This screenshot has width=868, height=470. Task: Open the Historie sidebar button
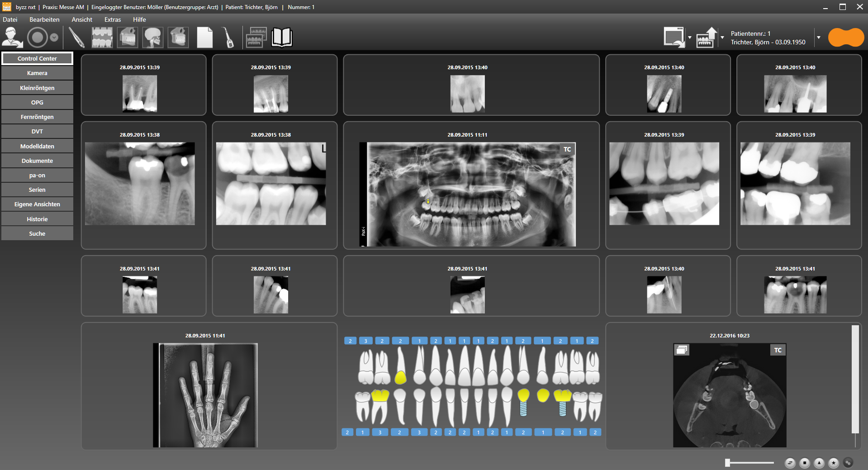(x=37, y=219)
